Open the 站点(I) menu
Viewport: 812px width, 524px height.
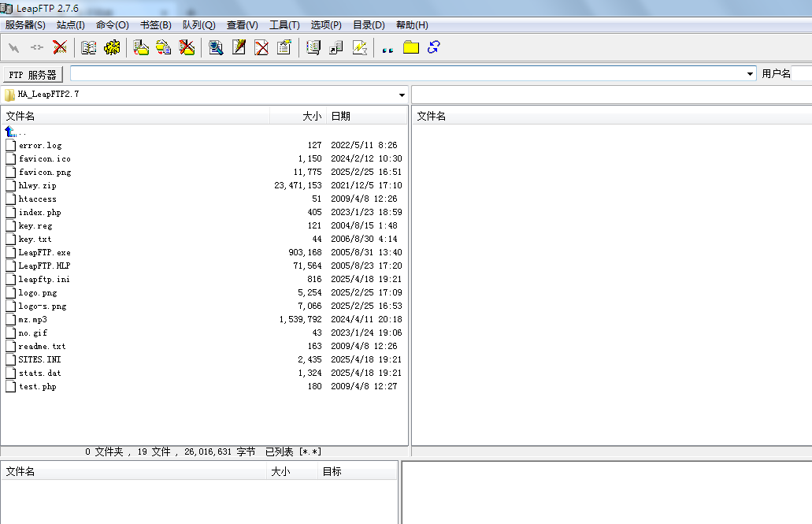coord(70,24)
